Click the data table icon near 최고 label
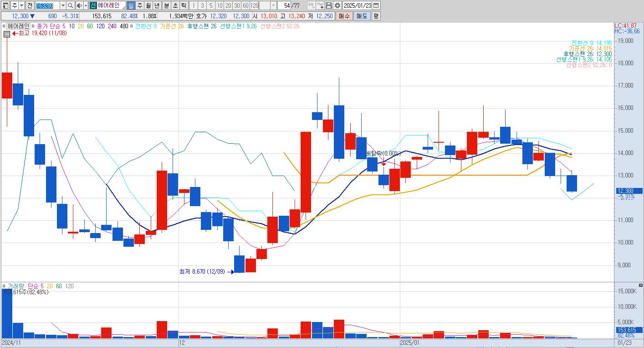This screenshot has width=644, height=348. [7, 34]
